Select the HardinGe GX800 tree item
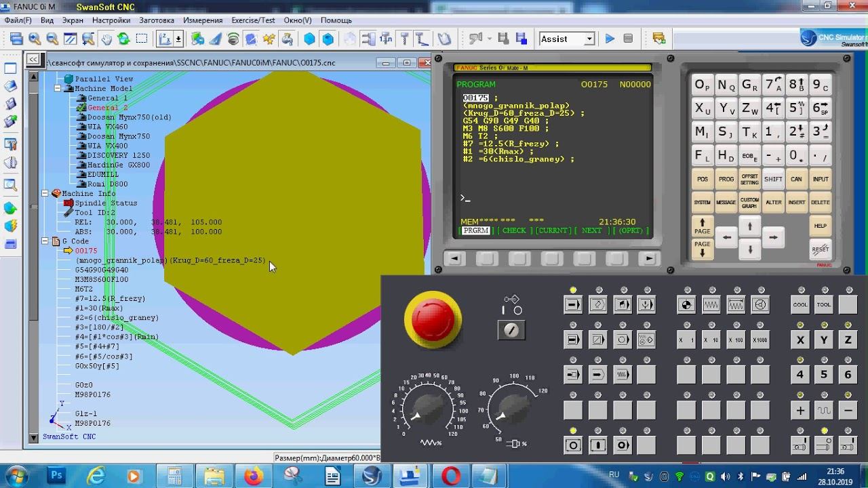The height and width of the screenshot is (488, 868). (x=119, y=165)
